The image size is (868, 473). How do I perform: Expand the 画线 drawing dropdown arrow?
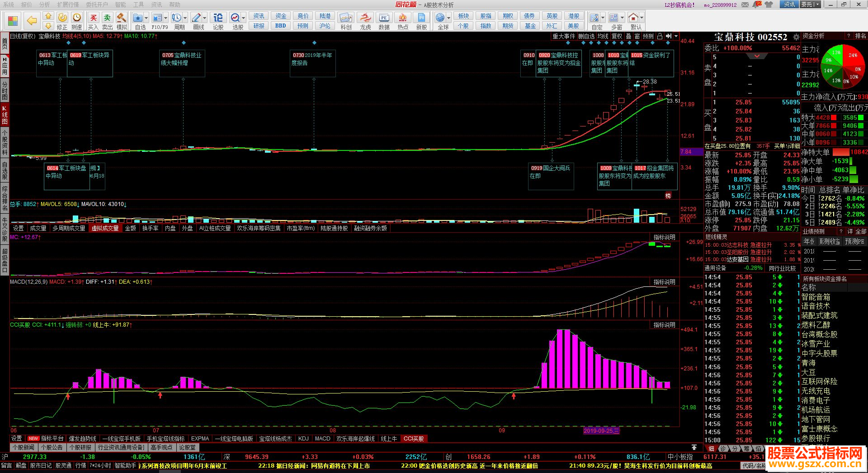(205, 18)
